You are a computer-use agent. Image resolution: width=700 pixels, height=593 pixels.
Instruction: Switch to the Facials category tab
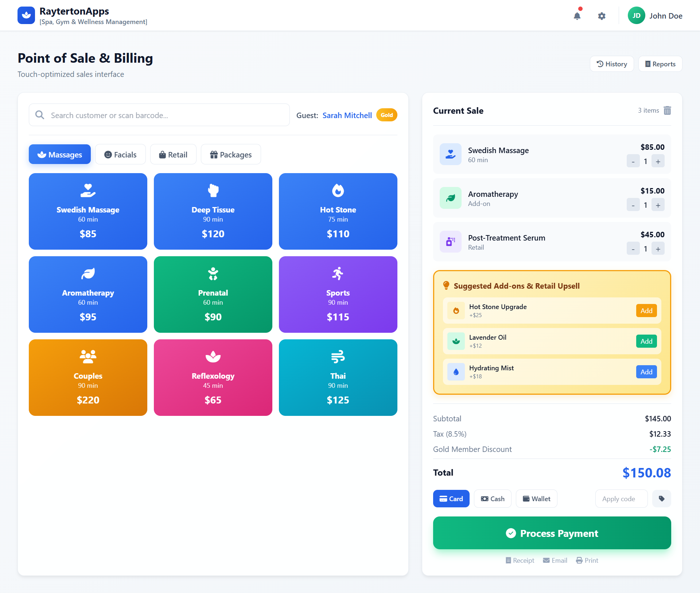click(x=120, y=154)
